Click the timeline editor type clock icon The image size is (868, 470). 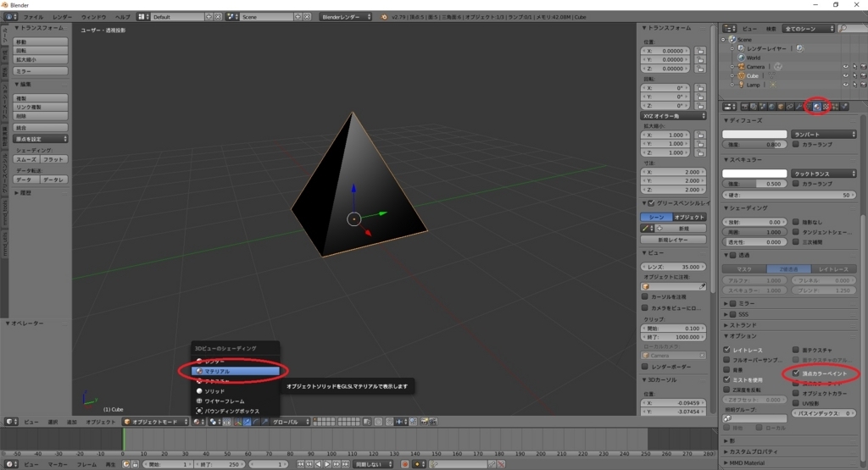click(x=10, y=464)
